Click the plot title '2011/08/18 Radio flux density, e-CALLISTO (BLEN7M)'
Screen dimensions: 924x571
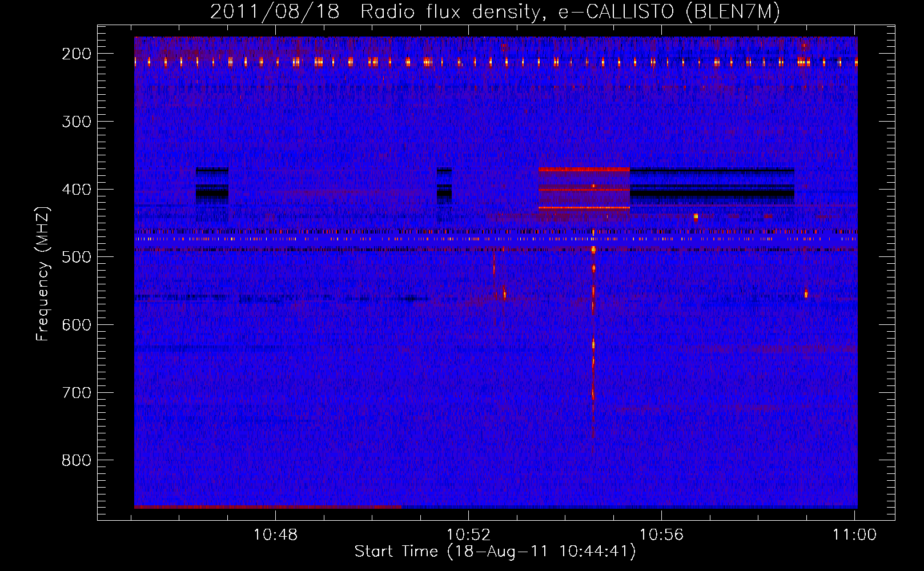pos(495,11)
